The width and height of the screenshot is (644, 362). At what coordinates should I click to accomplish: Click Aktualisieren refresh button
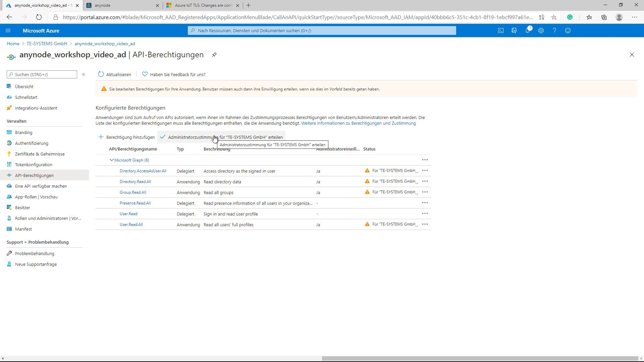pyautogui.click(x=115, y=74)
